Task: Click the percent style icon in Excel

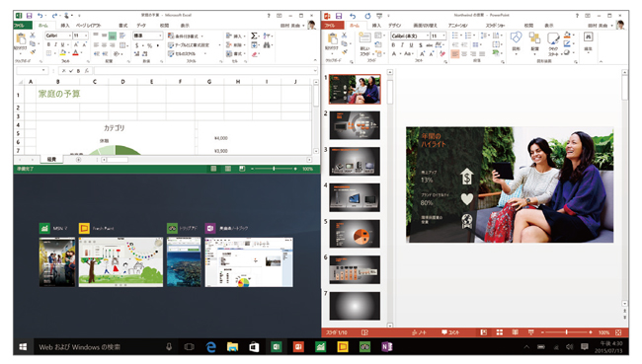Action: [149, 45]
